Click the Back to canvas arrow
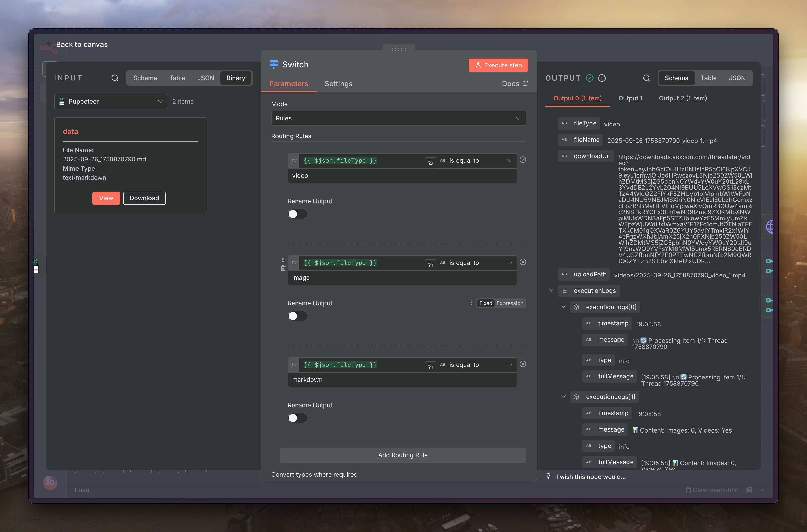Viewport: 807px width, 532px height. (x=49, y=44)
